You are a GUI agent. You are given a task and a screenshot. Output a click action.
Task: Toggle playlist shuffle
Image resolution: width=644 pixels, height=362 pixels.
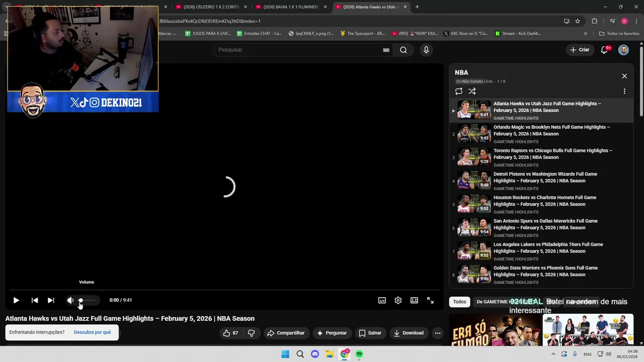(472, 92)
